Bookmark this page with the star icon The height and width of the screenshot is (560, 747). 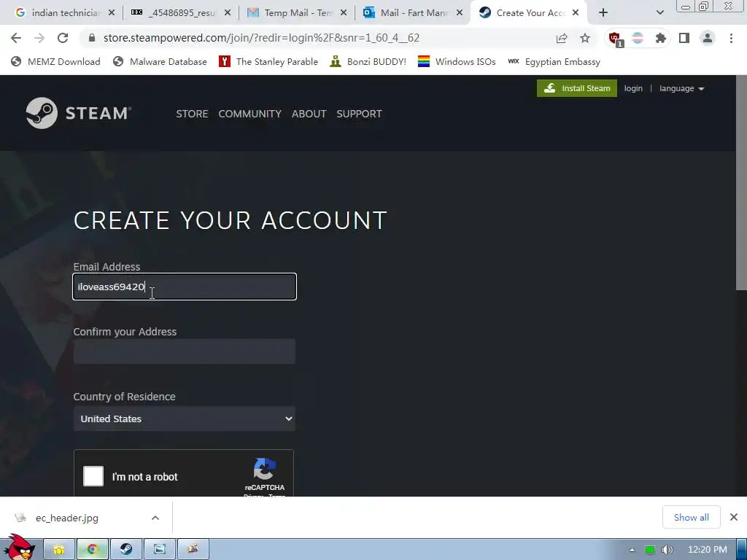tap(585, 38)
